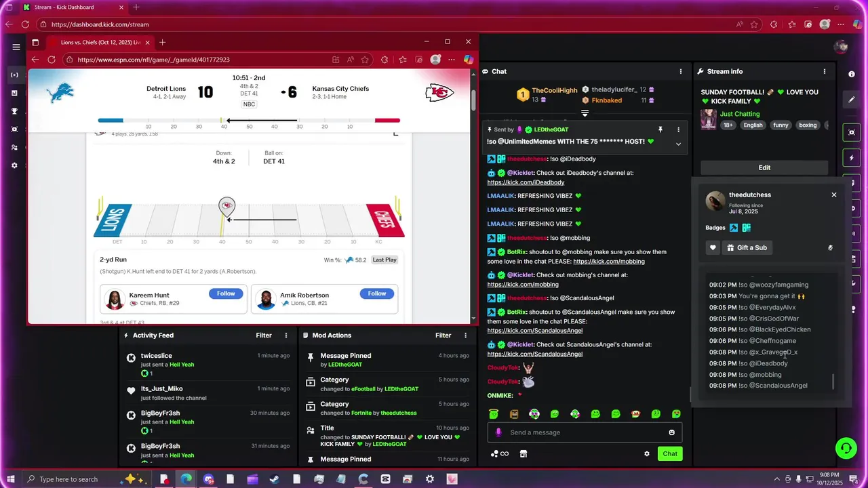Show hidden system tray icons
This screenshot has height=488, width=868.
(776, 479)
